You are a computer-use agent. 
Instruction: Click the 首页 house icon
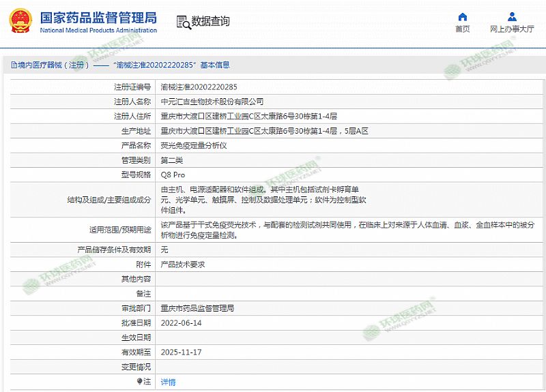coord(463,17)
